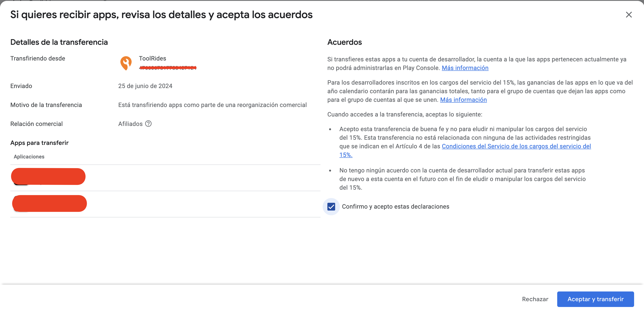Open the Afiliados help question-mark icon
Image resolution: width=644 pixels, height=313 pixels.
point(148,124)
